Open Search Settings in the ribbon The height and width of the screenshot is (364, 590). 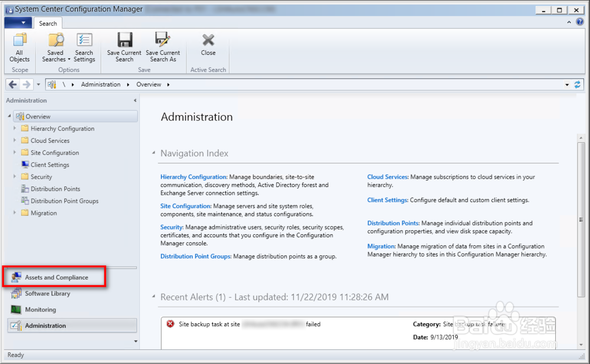84,47
